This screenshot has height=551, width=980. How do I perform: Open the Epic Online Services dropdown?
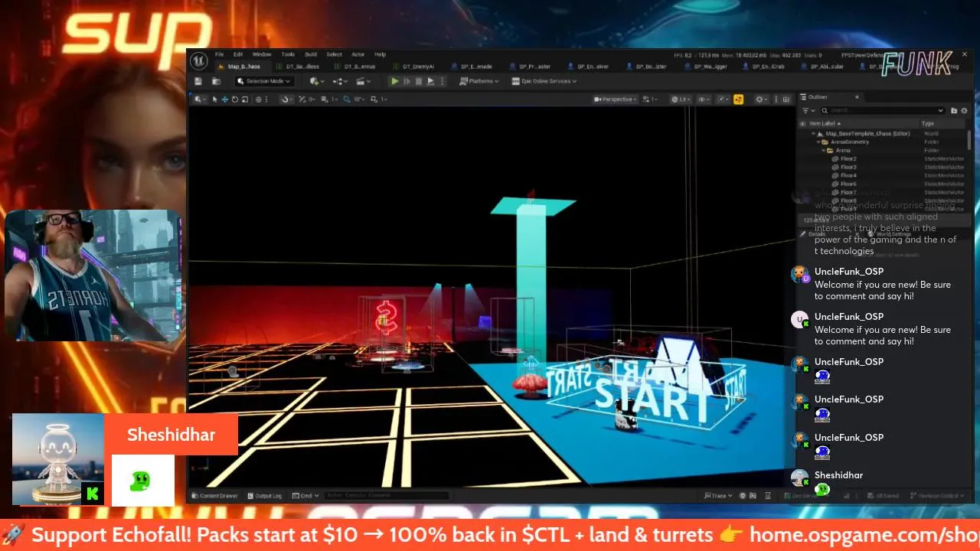(x=544, y=81)
